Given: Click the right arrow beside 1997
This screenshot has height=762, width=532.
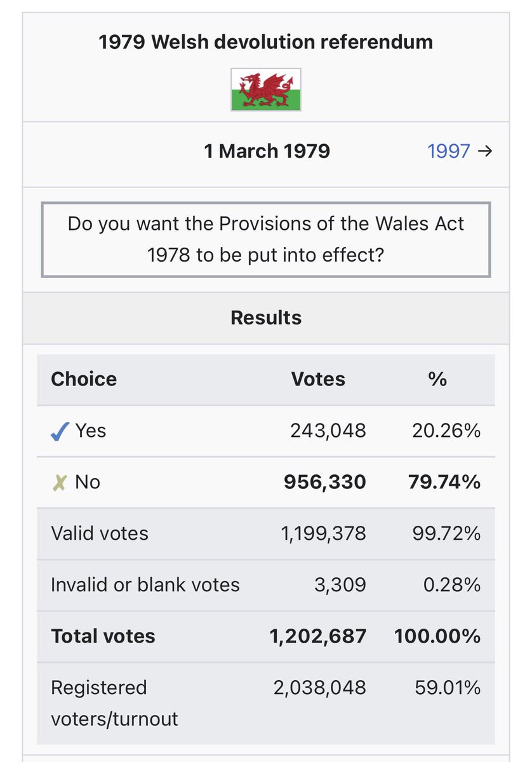Looking at the screenshot, I should [x=484, y=151].
